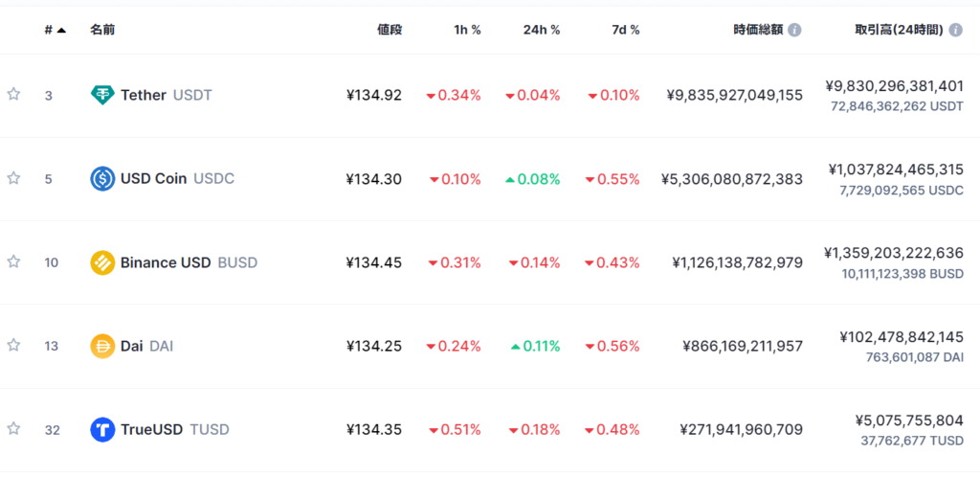Click info icon next to 時価総額
Screen dimensions: 980x477
pyautogui.click(x=794, y=30)
